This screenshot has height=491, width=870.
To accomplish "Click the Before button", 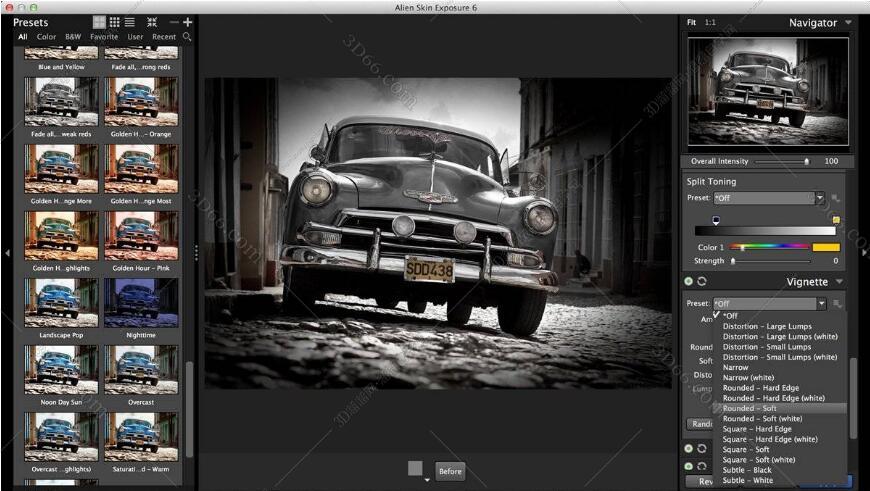I will coord(450,471).
